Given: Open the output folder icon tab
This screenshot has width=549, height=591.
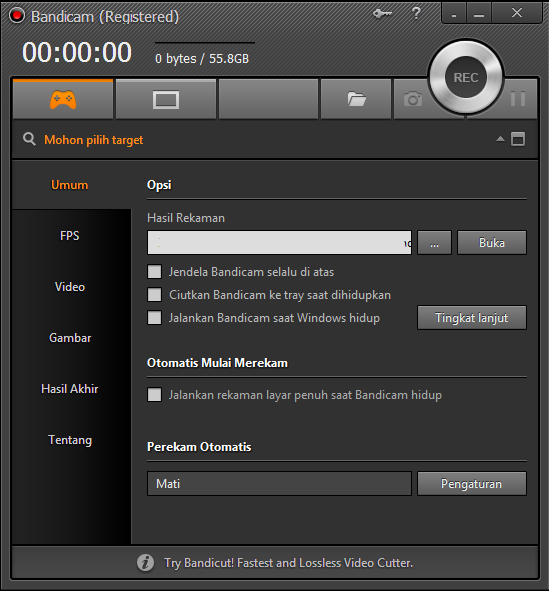Looking at the screenshot, I should tap(356, 99).
